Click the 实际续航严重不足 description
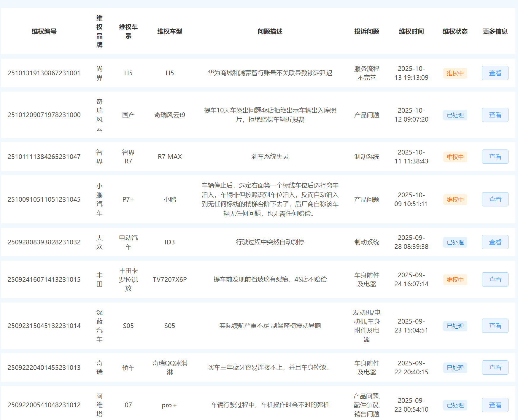 270,326
